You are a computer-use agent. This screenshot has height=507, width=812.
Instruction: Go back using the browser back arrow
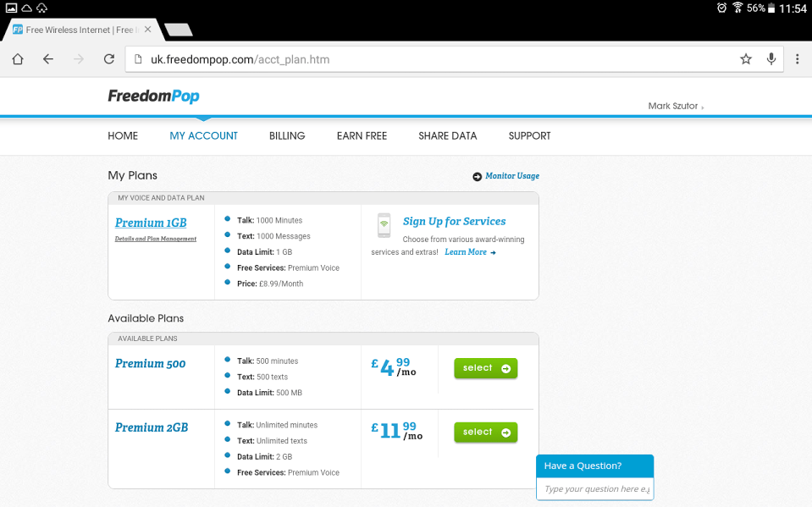point(48,59)
